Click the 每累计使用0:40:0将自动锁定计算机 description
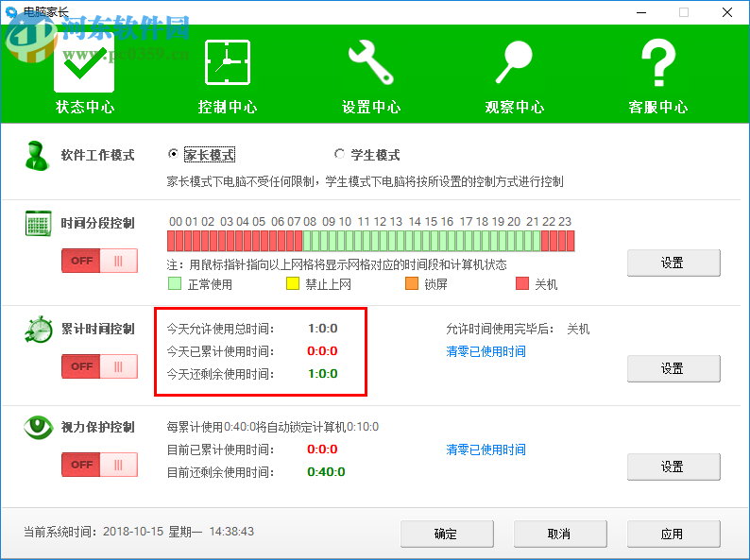 click(273, 427)
